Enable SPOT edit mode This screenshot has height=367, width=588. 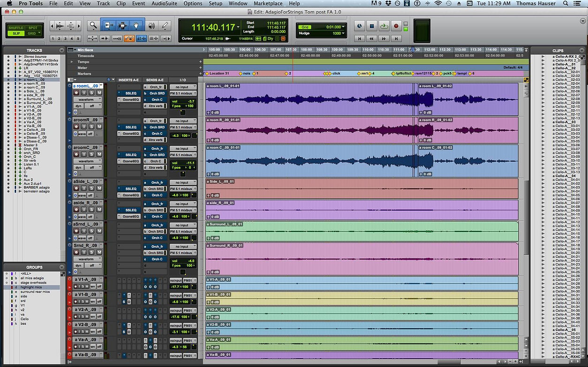(x=32, y=28)
